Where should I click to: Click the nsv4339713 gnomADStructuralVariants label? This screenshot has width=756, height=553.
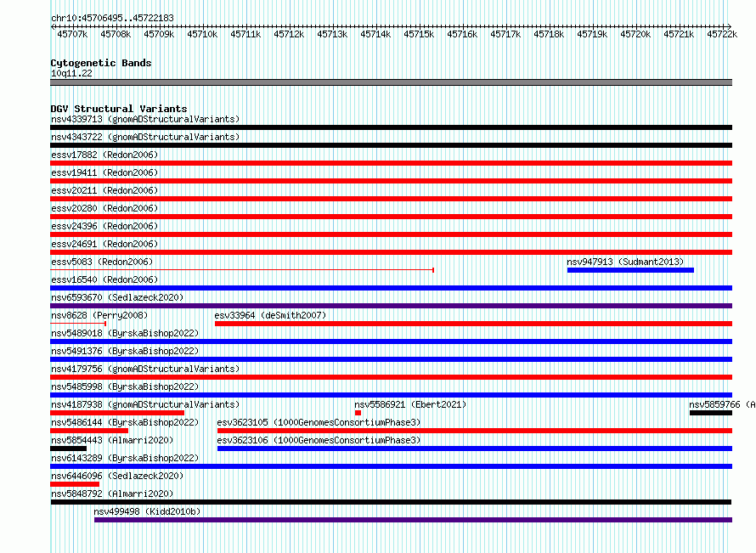(145, 119)
